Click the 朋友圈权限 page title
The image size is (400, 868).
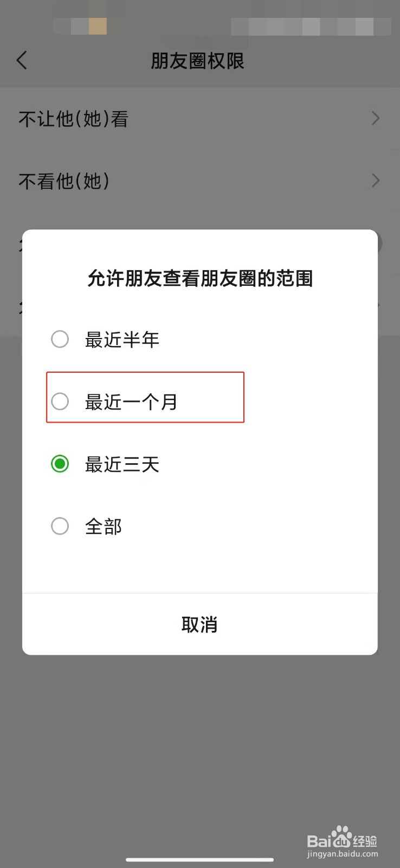pos(198,61)
